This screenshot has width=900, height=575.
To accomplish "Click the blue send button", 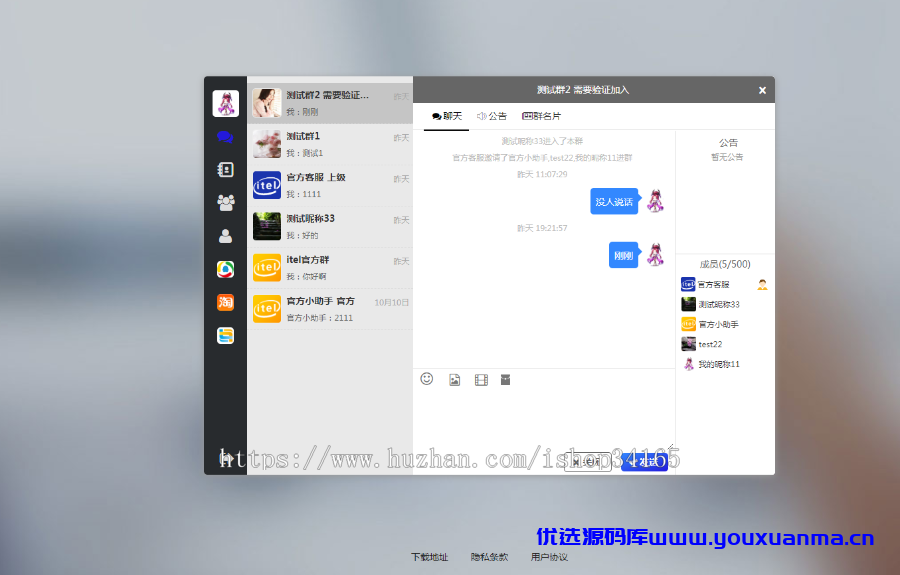I will click(x=644, y=461).
